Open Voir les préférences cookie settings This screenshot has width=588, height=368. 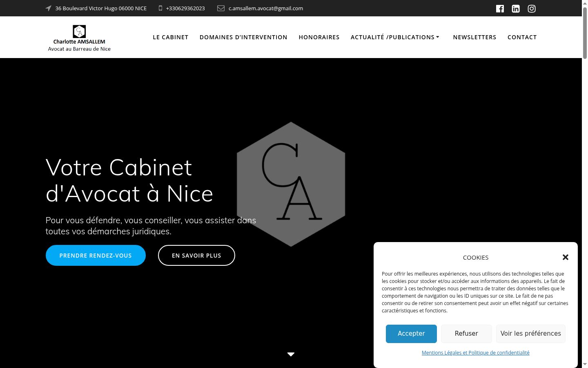click(x=531, y=334)
